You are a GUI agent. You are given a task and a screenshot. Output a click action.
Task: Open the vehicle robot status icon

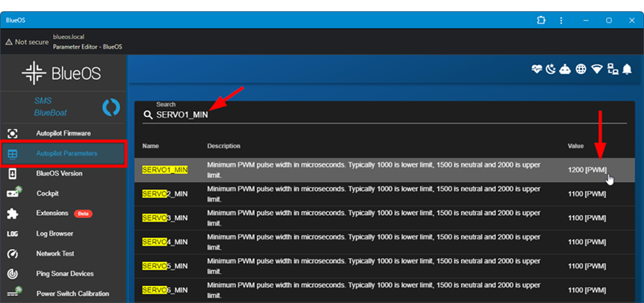point(566,69)
